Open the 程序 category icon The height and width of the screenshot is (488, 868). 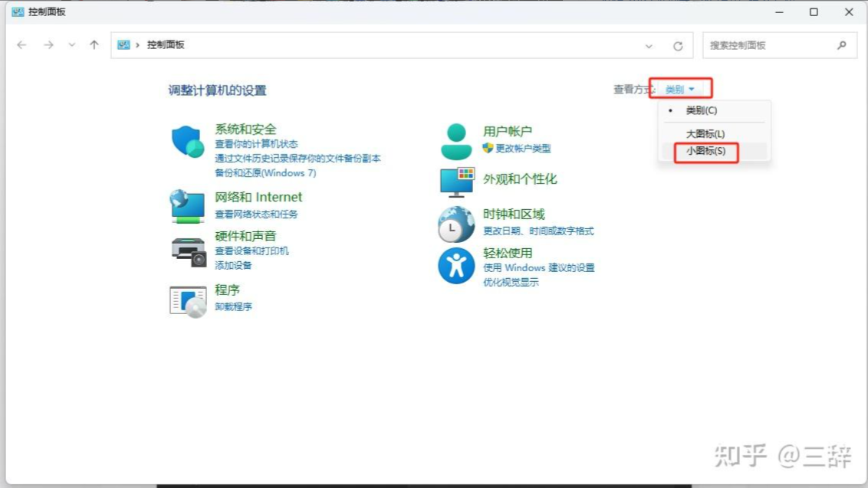point(188,300)
